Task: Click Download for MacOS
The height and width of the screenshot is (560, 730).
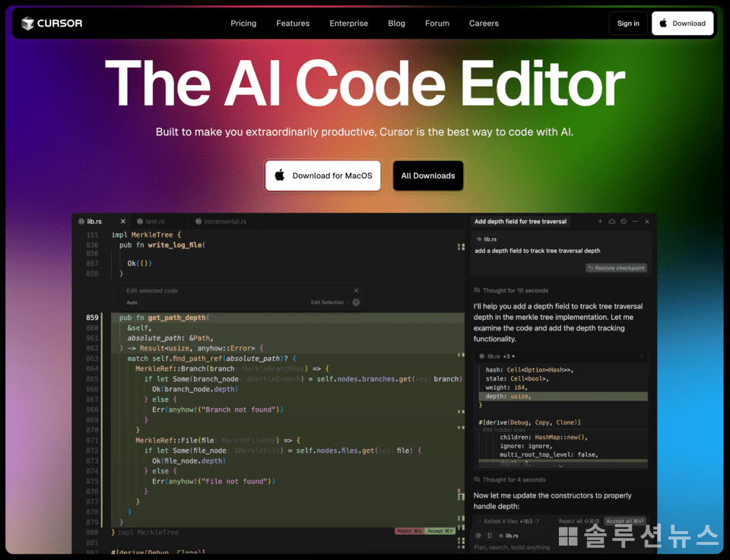Action: 323,176
